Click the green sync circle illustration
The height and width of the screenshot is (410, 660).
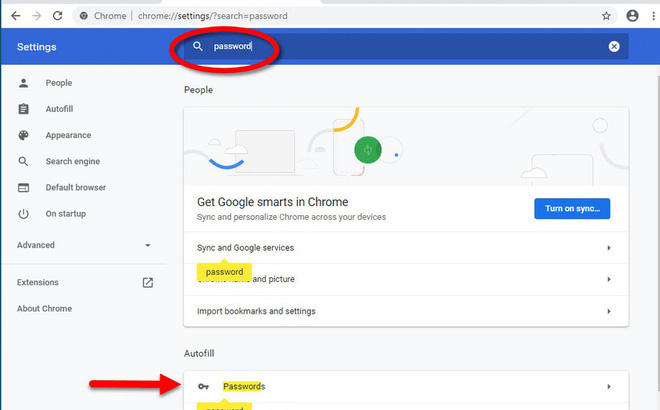[368, 150]
